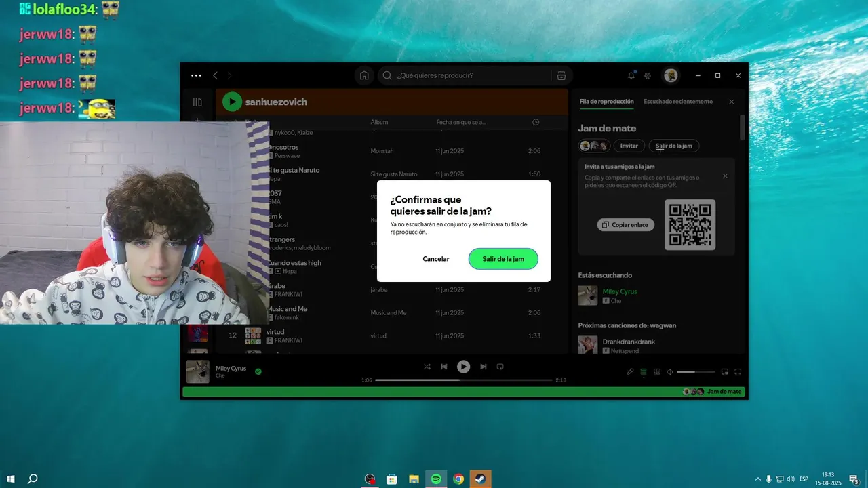Sort by the duration clock column
Image resolution: width=868 pixels, height=488 pixels.
pos(536,122)
